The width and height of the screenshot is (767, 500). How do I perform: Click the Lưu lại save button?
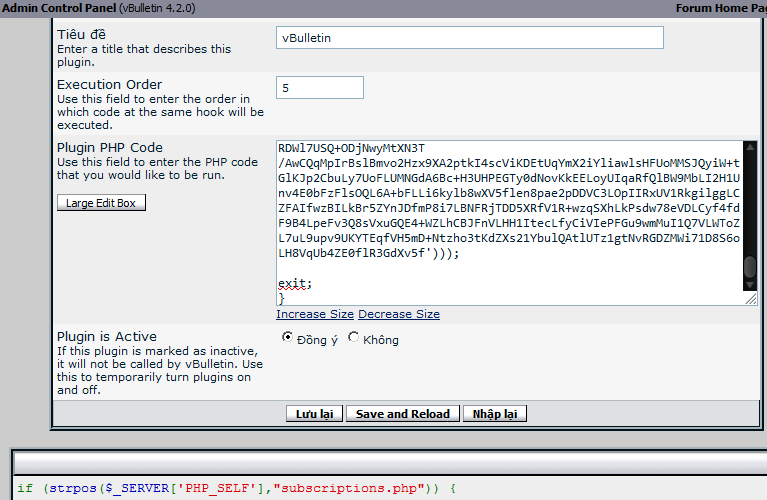(x=315, y=414)
